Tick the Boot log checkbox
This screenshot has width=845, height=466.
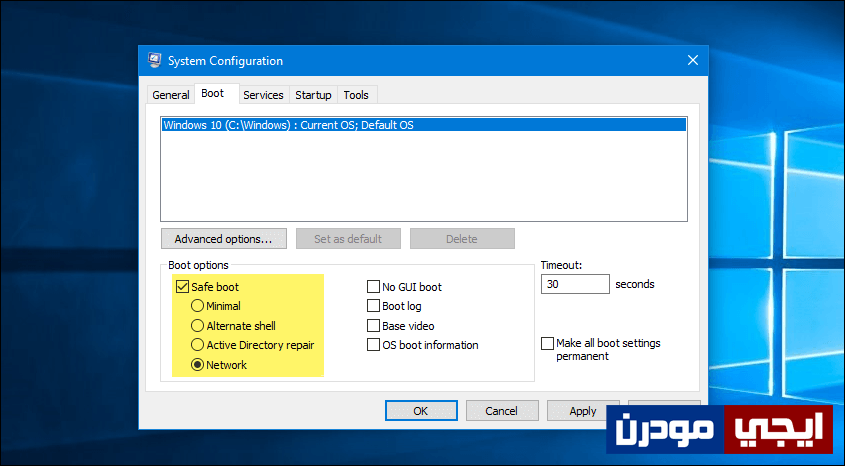(x=373, y=306)
